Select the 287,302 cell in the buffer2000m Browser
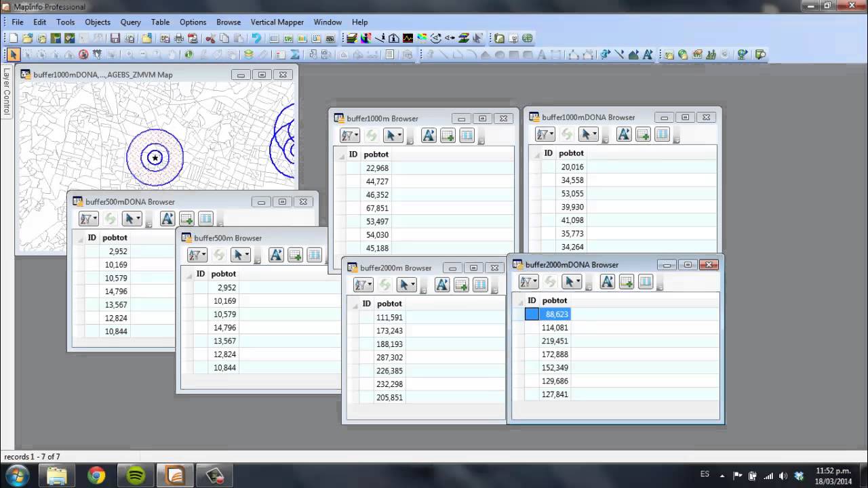Viewport: 868px width, 488px height. [x=389, y=357]
